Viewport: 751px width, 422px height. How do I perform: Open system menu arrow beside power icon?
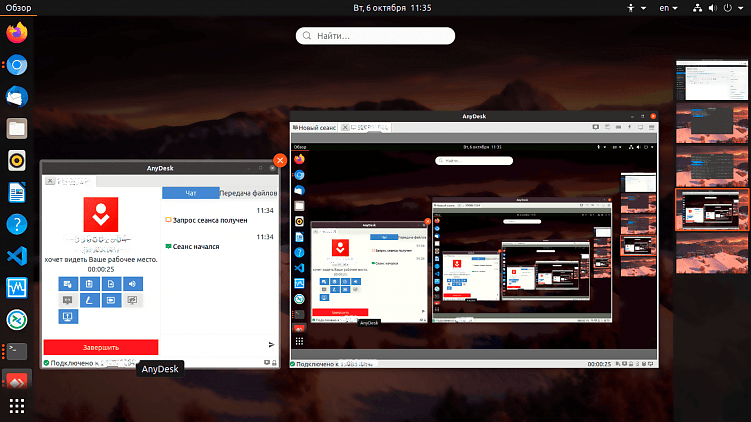click(x=740, y=8)
